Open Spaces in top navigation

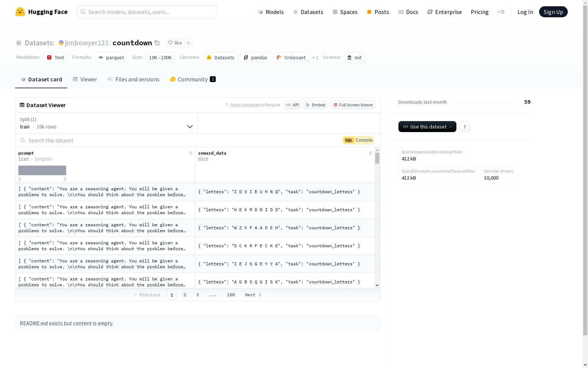pos(345,12)
